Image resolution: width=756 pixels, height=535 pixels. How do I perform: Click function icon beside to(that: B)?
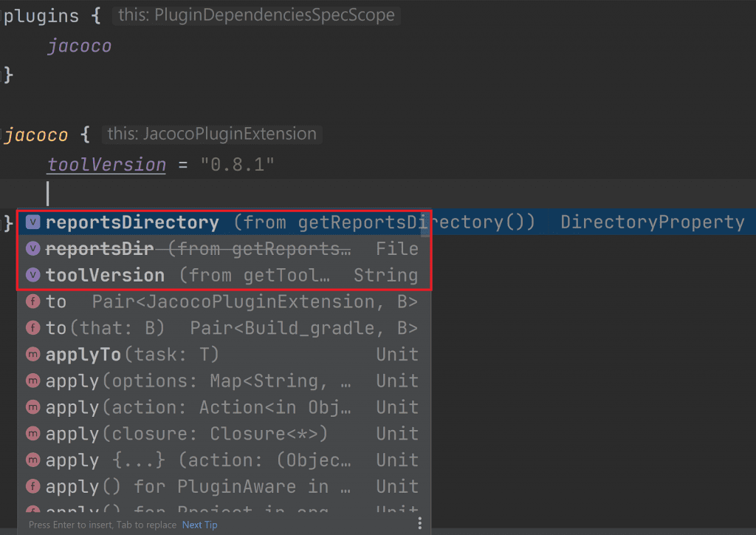tap(32, 328)
